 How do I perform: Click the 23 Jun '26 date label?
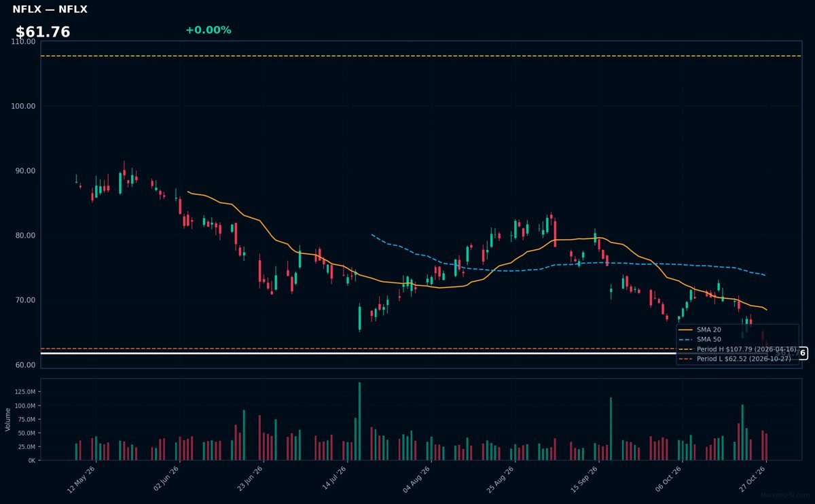(249, 480)
